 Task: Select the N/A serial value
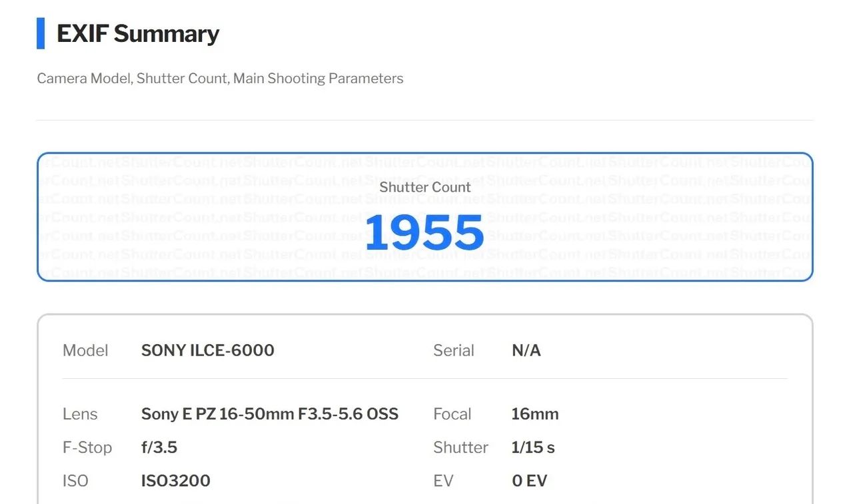coord(526,351)
